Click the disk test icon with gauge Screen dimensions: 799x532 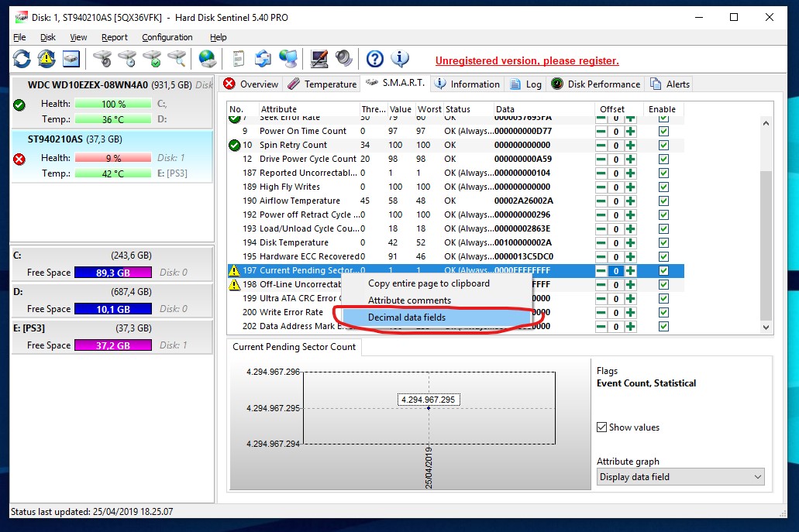102,59
